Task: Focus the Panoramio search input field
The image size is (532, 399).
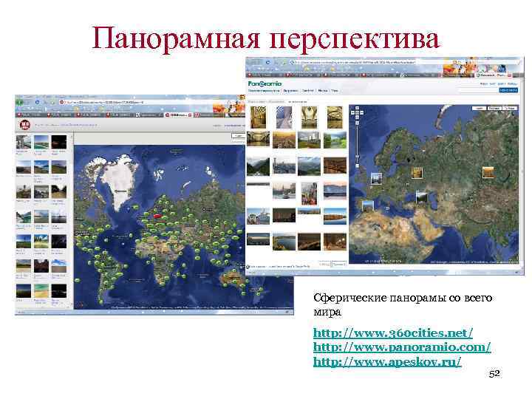Action: tap(478, 90)
